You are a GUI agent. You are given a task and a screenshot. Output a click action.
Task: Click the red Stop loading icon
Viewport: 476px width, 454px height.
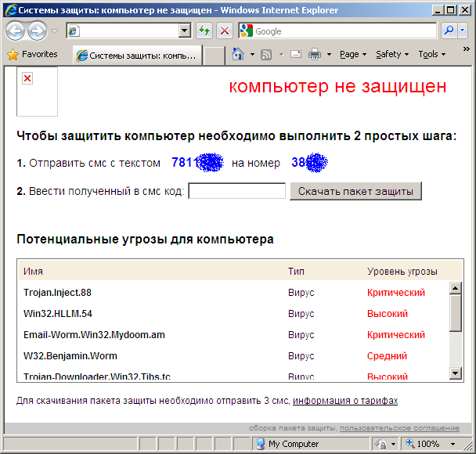[225, 31]
